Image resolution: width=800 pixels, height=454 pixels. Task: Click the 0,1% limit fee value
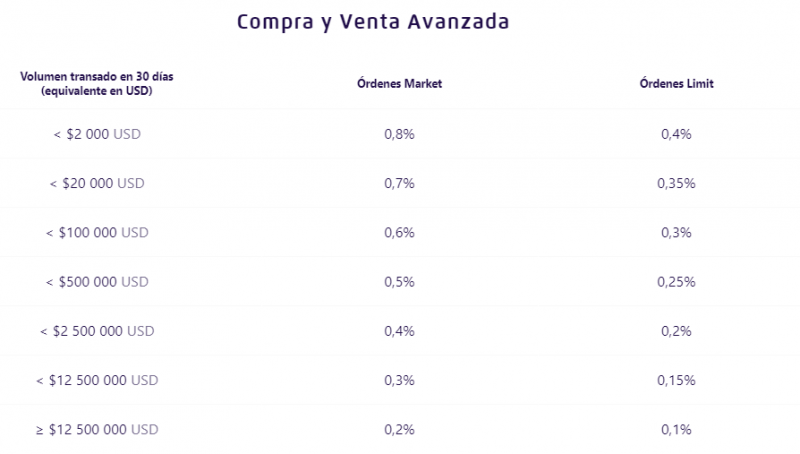click(x=677, y=430)
